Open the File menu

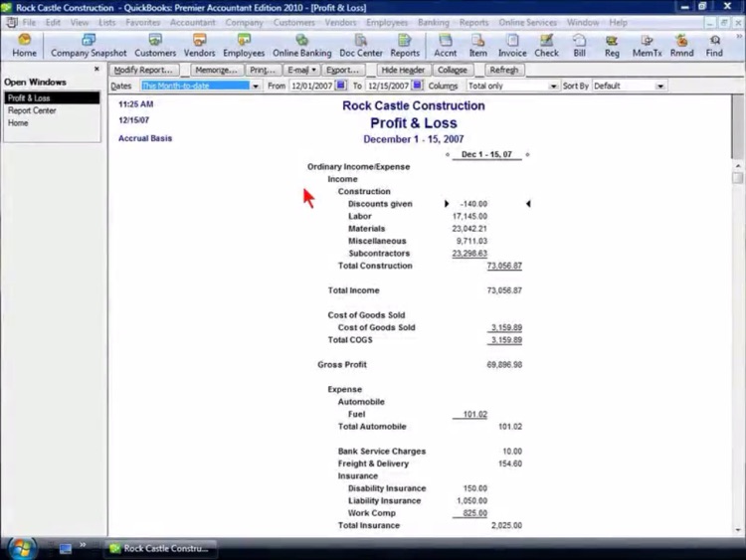[x=29, y=22]
